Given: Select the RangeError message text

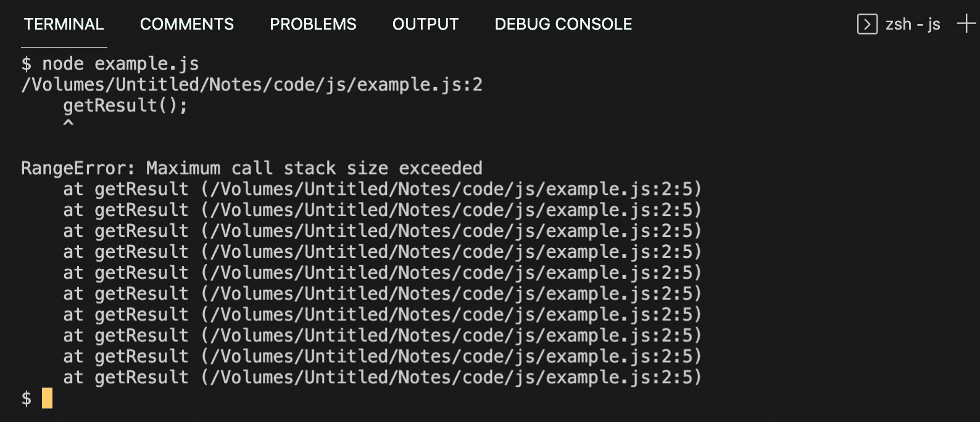Looking at the screenshot, I should coord(251,167).
